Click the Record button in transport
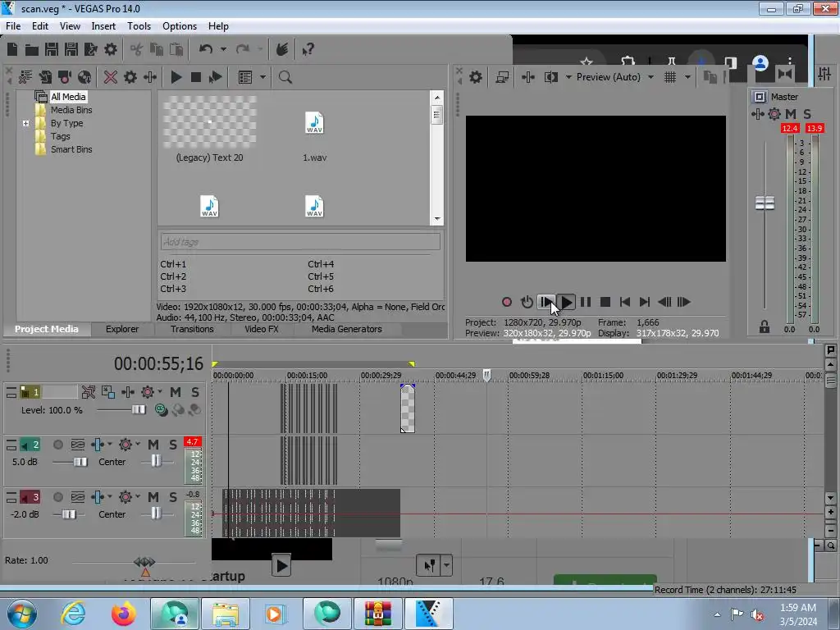The width and height of the screenshot is (840, 630). point(507,302)
